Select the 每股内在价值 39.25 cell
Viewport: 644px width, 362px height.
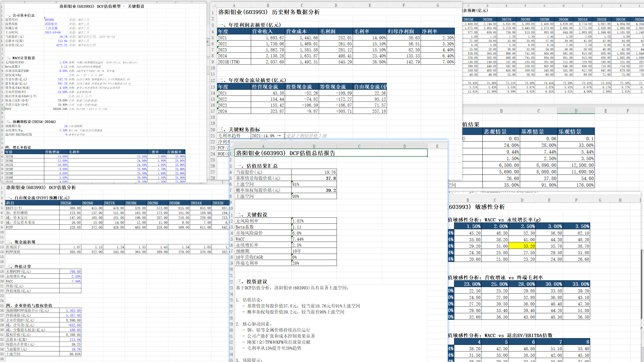pos(70,344)
